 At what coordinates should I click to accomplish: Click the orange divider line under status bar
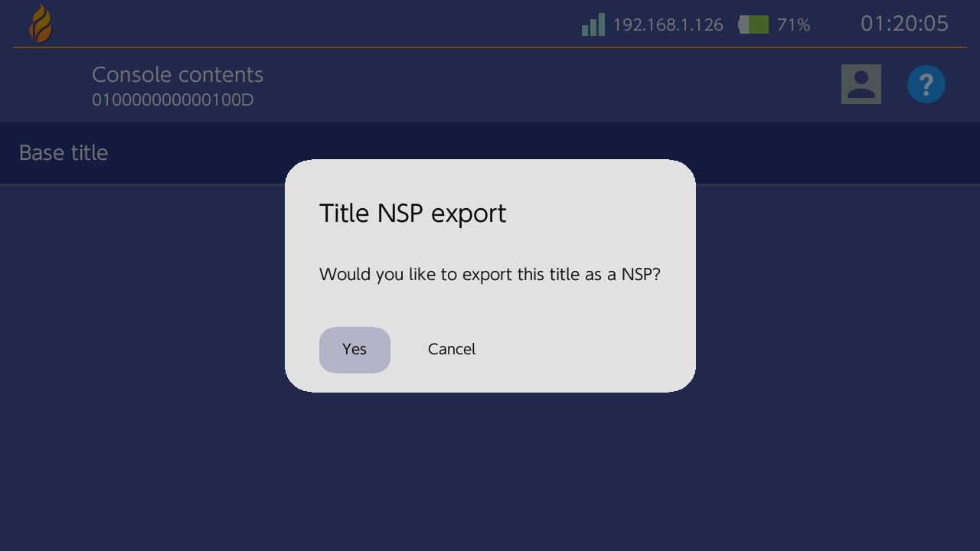(x=490, y=47)
